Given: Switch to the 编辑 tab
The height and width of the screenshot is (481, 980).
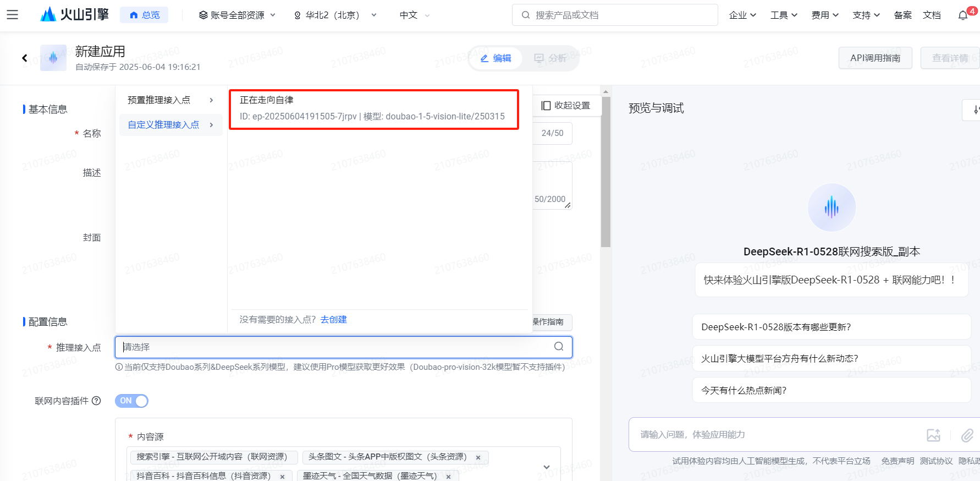Looking at the screenshot, I should pos(495,58).
